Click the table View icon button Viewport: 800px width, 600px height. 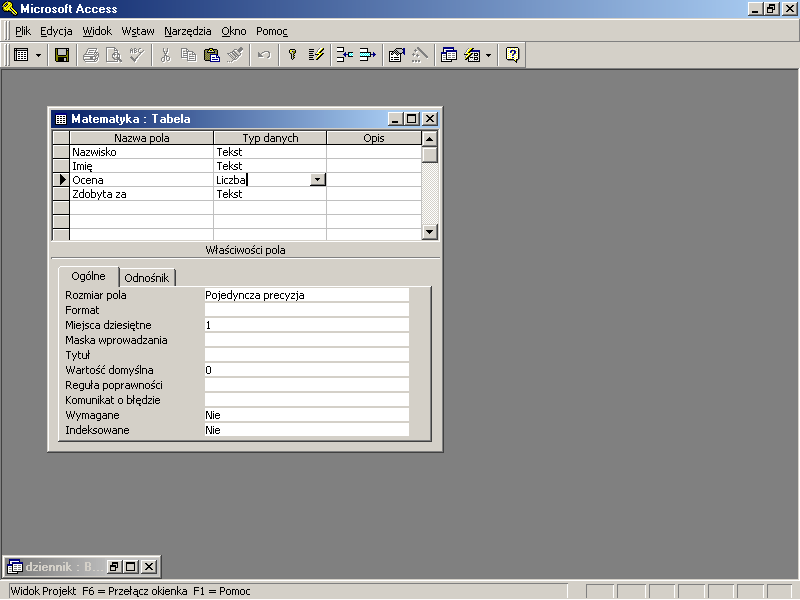21,55
